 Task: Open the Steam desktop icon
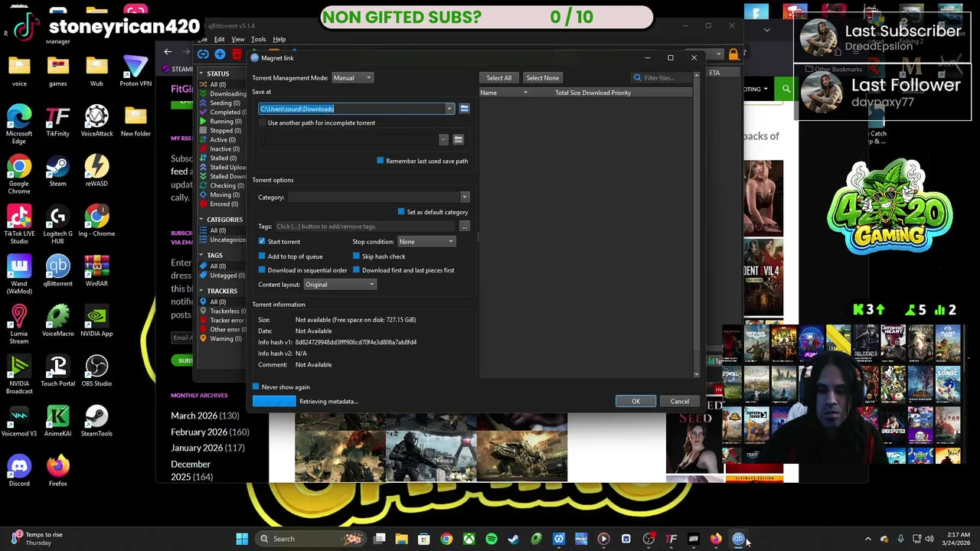pyautogui.click(x=57, y=171)
